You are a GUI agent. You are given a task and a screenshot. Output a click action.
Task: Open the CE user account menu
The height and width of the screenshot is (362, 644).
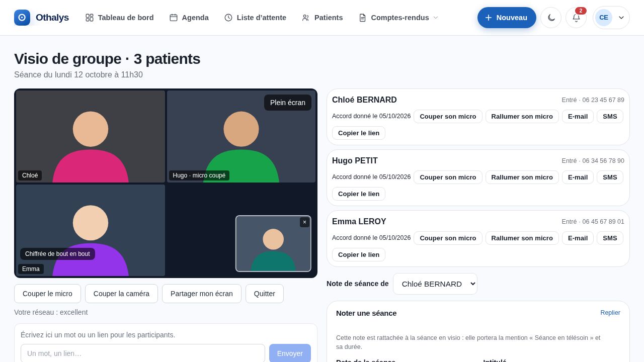(x=611, y=18)
